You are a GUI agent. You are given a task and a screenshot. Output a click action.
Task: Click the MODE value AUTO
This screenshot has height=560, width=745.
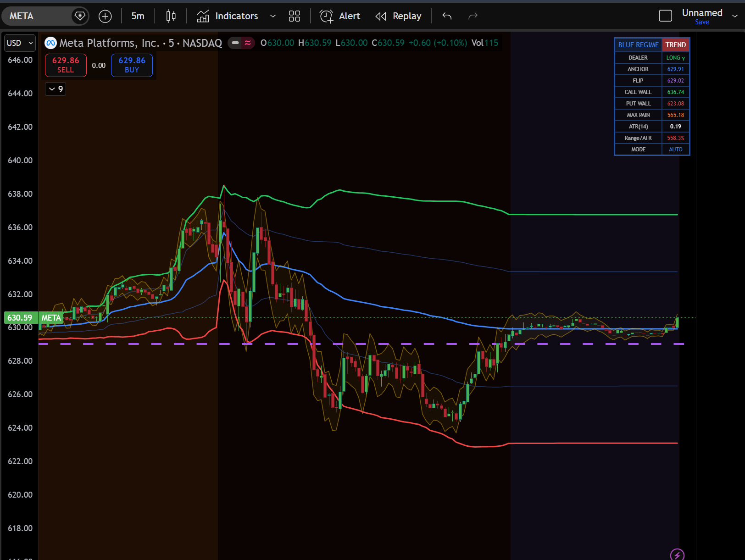tap(676, 150)
